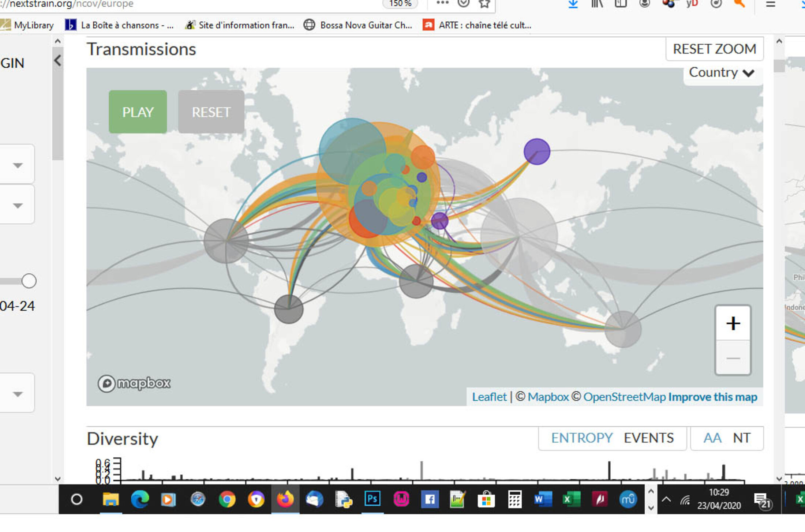
Task: Toggle diversity to NT nucleotides
Action: coord(741,438)
